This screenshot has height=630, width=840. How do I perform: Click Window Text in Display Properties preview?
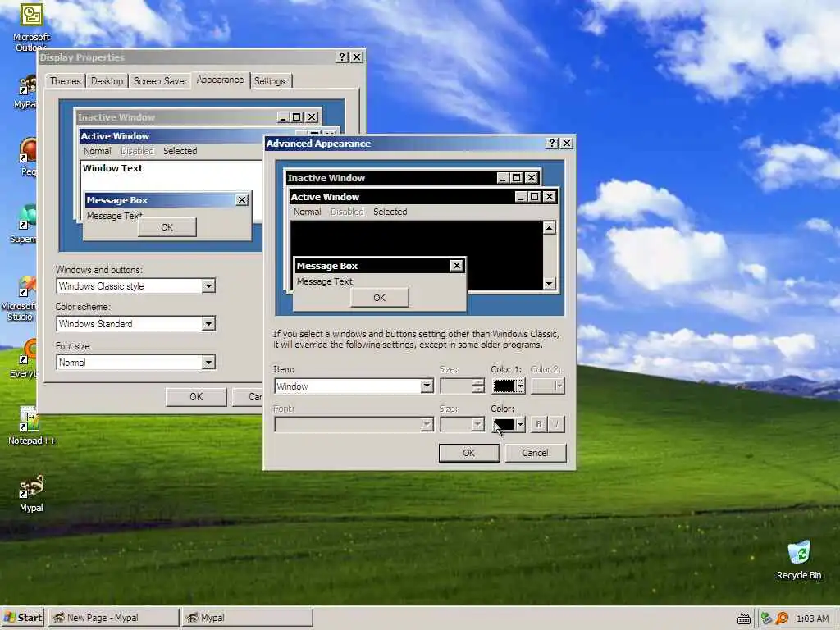tap(112, 167)
